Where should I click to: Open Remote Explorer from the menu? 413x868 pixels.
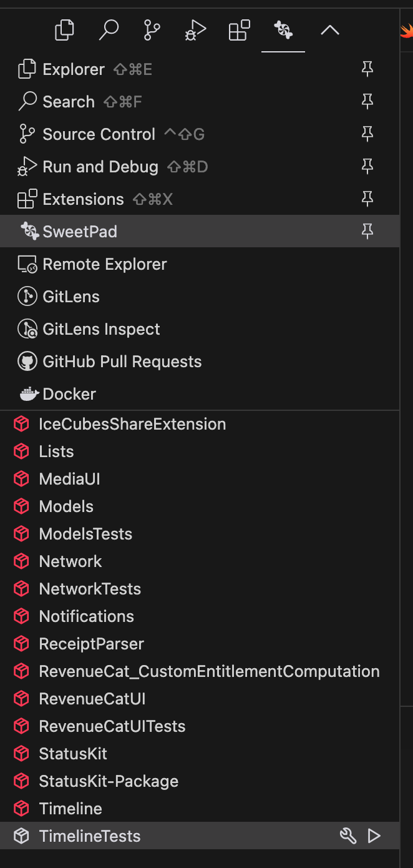104,264
